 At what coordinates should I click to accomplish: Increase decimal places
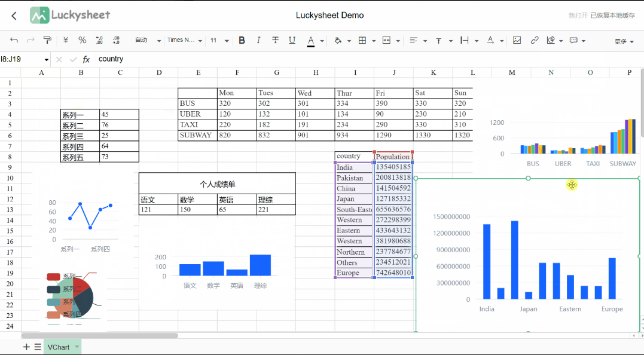(116, 40)
